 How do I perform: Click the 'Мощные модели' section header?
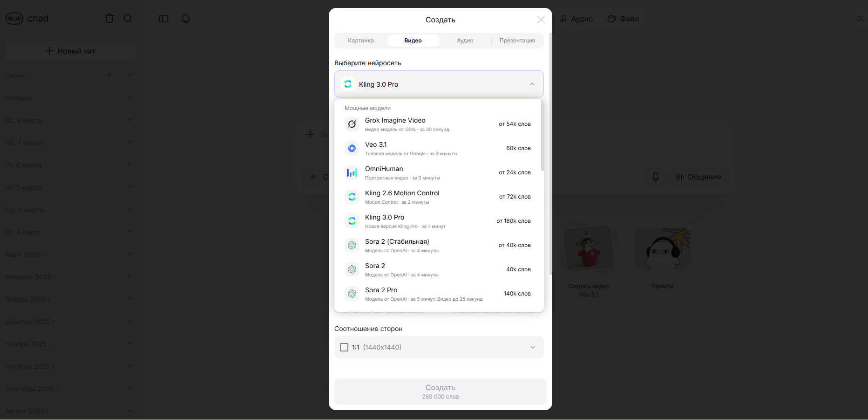coord(367,108)
